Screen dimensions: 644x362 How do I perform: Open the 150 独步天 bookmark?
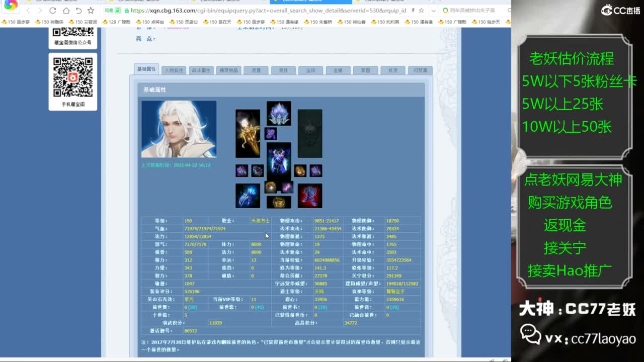(x=486, y=22)
